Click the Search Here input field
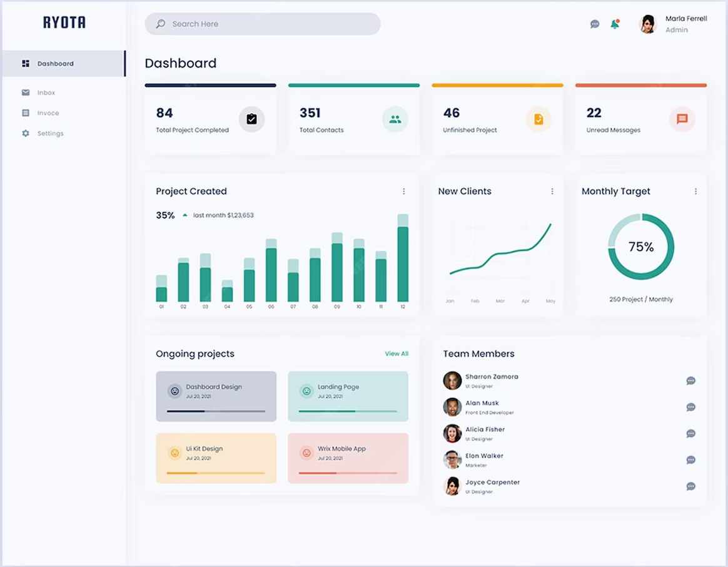The height and width of the screenshot is (567, 728). tap(263, 24)
